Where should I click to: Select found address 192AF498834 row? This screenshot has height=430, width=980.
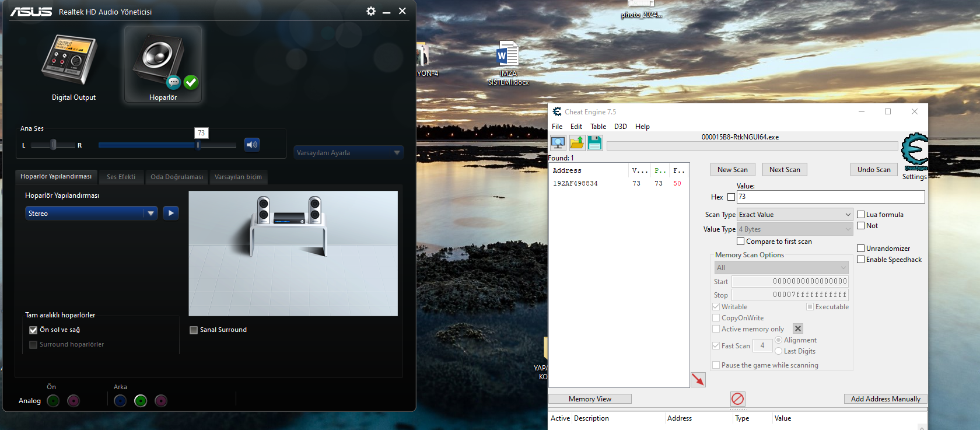tap(618, 183)
